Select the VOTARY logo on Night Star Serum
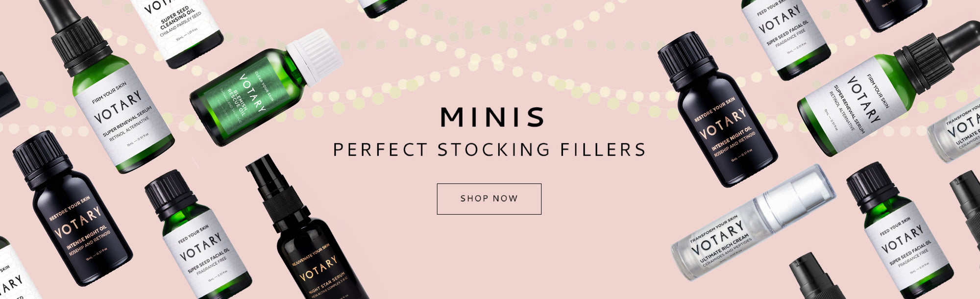Image resolution: width=980 pixels, height=299 pixels. coord(318,269)
